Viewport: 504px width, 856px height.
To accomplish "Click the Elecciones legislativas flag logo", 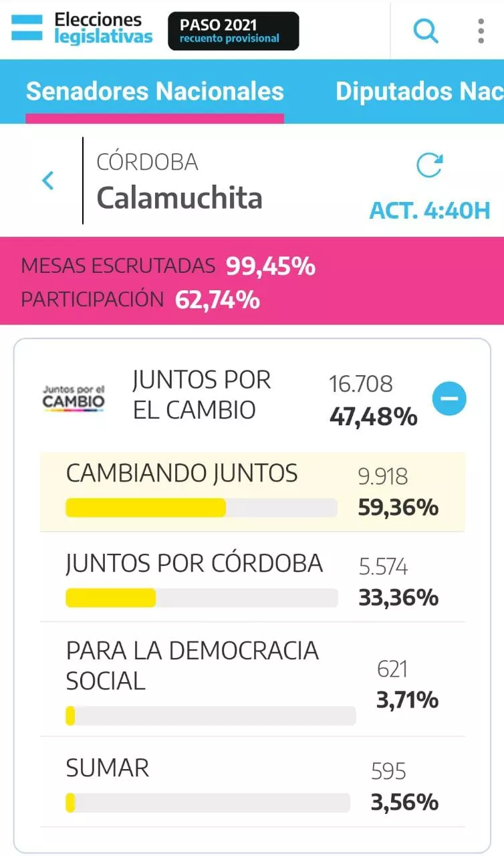I will (27, 29).
